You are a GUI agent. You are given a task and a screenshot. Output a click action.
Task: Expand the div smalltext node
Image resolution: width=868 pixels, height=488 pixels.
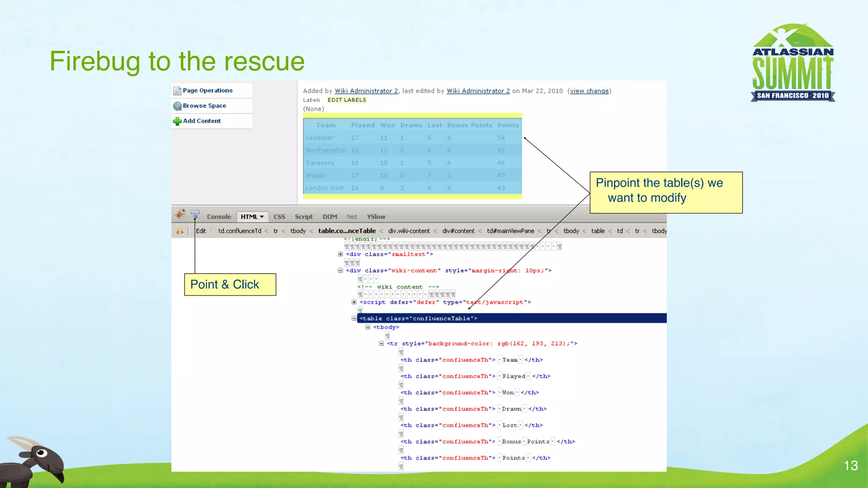tap(340, 254)
